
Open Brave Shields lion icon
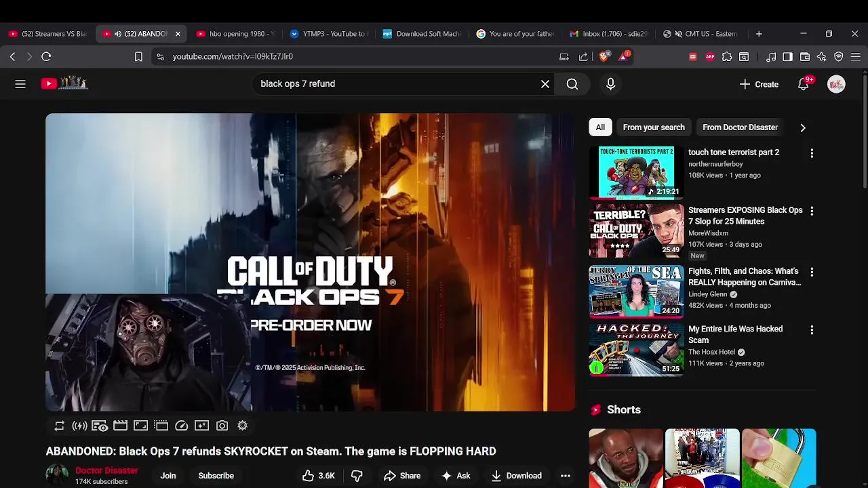pyautogui.click(x=604, y=57)
